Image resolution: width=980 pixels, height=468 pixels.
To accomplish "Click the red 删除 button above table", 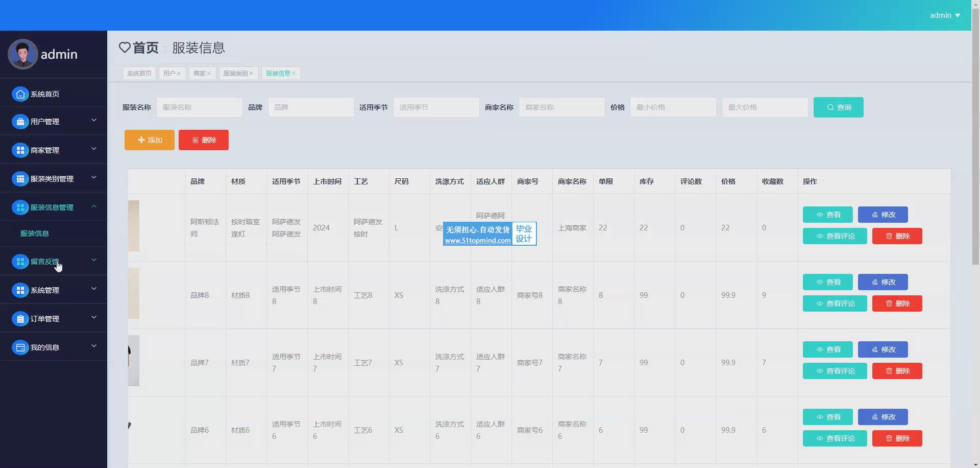I will 204,140.
